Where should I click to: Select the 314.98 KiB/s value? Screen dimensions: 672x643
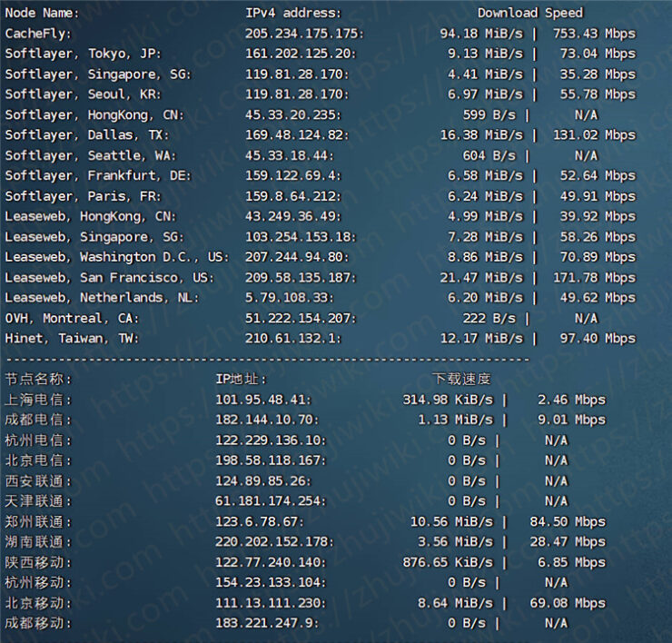[448, 400]
